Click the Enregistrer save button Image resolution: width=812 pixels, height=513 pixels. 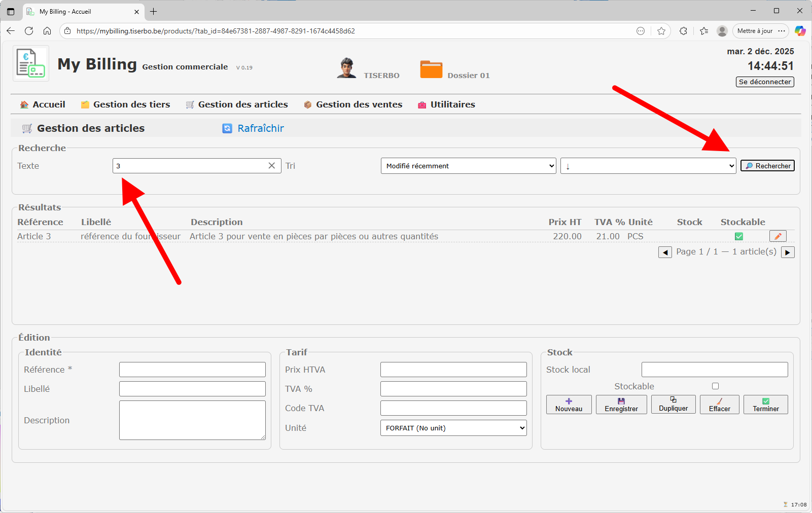pyautogui.click(x=621, y=405)
